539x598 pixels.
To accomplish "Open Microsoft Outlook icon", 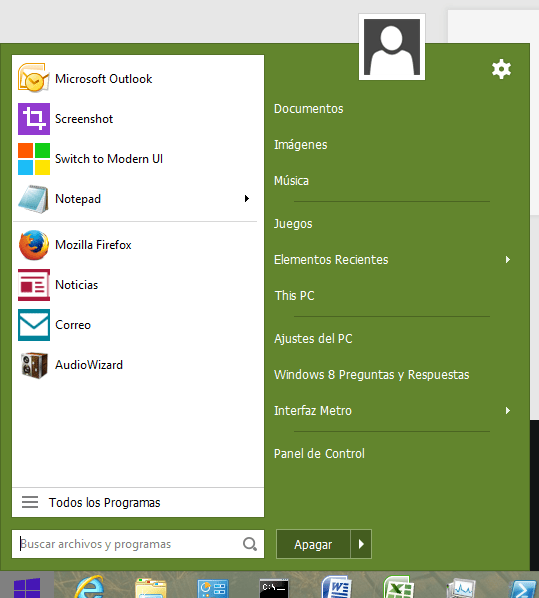I will 34,78.
